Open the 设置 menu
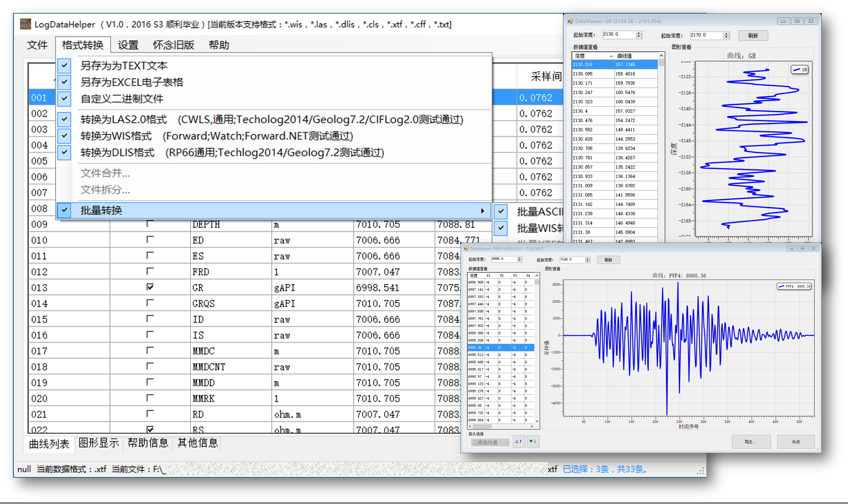848x504 pixels. pos(128,45)
